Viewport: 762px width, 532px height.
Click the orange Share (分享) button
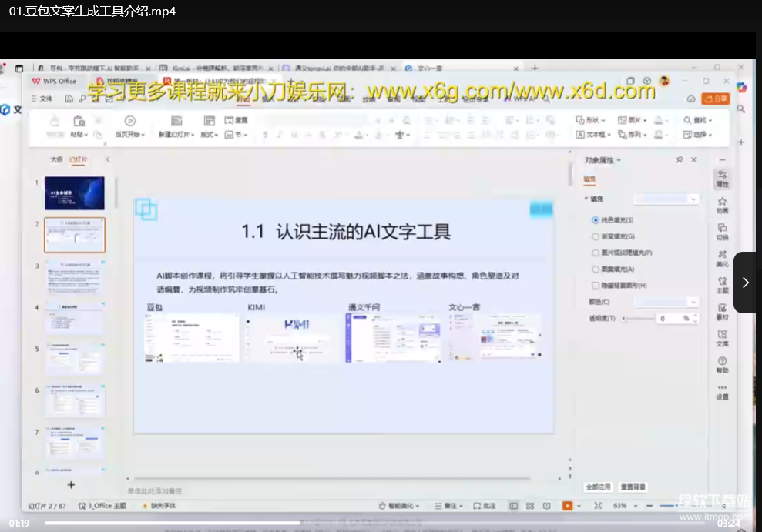pos(716,99)
